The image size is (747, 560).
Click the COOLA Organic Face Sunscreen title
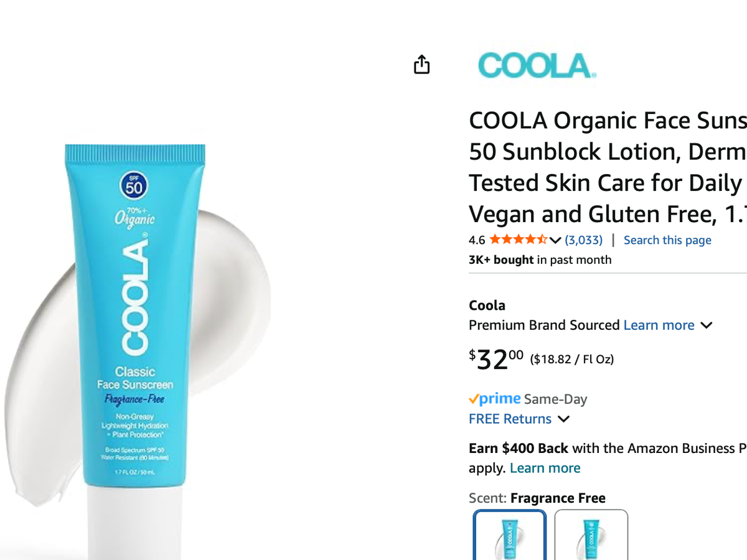pos(608,167)
